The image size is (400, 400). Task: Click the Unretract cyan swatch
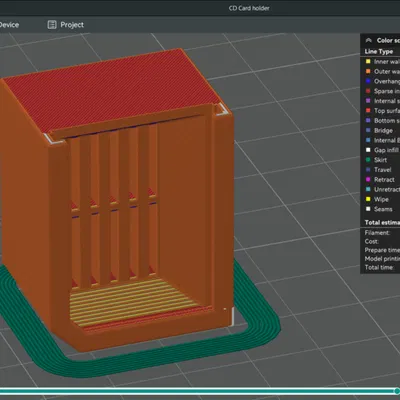click(x=368, y=189)
